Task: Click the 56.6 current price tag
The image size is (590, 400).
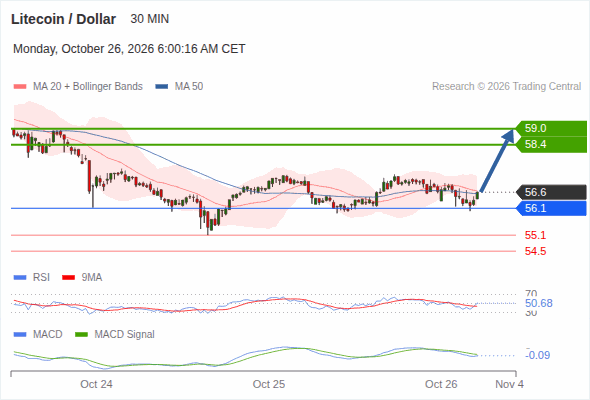Action: pyautogui.click(x=551, y=192)
